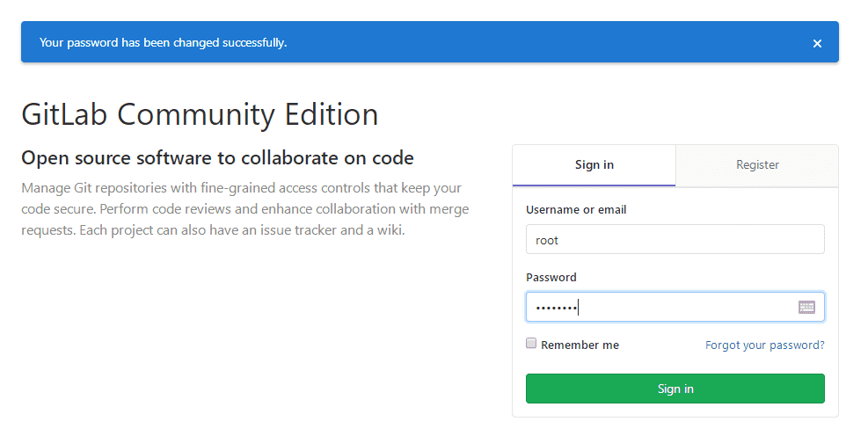Click the 'Username or email' label
Viewport: 868px width, 436px height.
point(576,210)
